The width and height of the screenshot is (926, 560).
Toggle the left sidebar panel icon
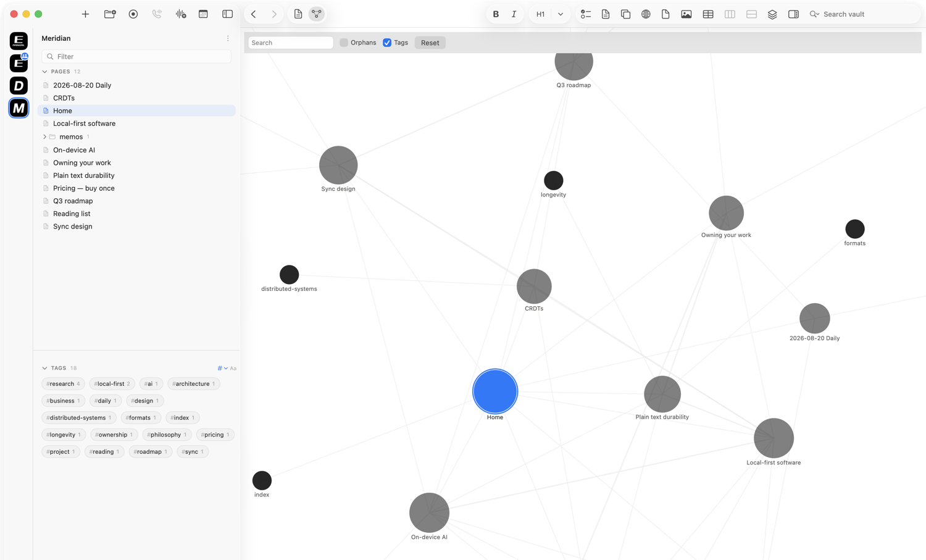227,14
